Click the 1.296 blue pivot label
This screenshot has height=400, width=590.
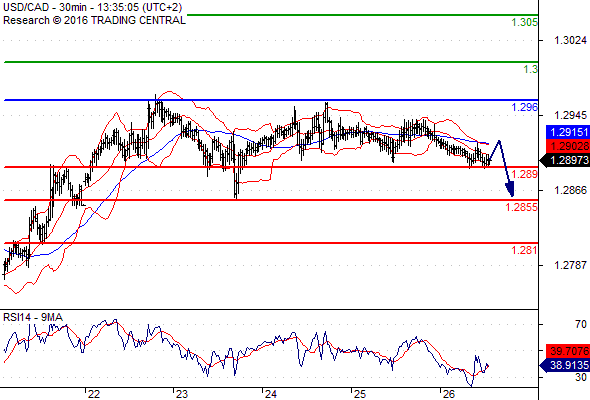coord(525,107)
